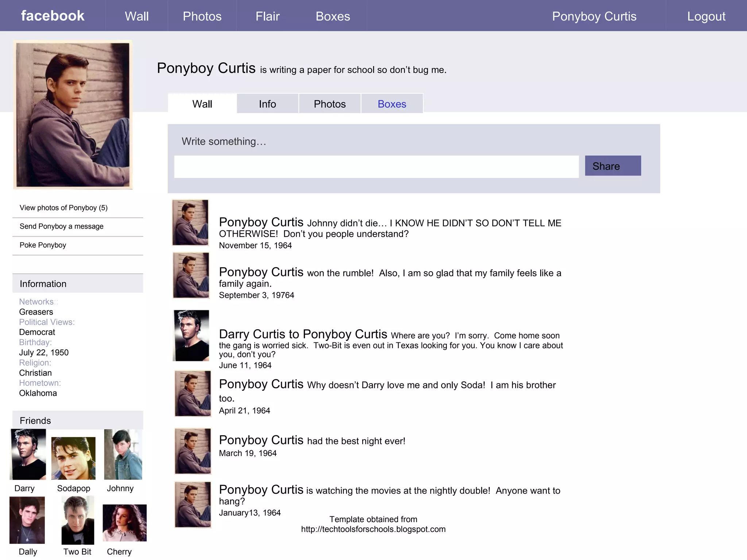747x560 pixels.
Task: Click the Write something text field
Action: click(376, 167)
